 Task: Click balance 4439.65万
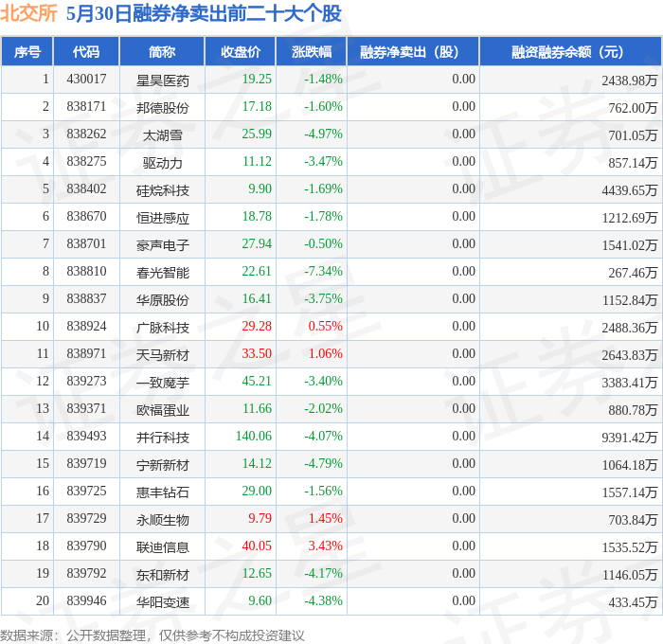(x=630, y=189)
